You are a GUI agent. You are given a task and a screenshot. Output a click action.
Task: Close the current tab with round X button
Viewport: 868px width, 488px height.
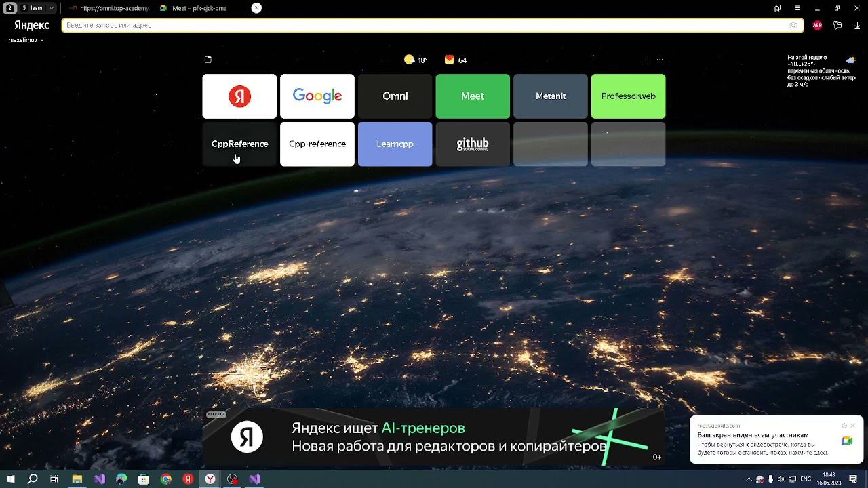point(256,8)
